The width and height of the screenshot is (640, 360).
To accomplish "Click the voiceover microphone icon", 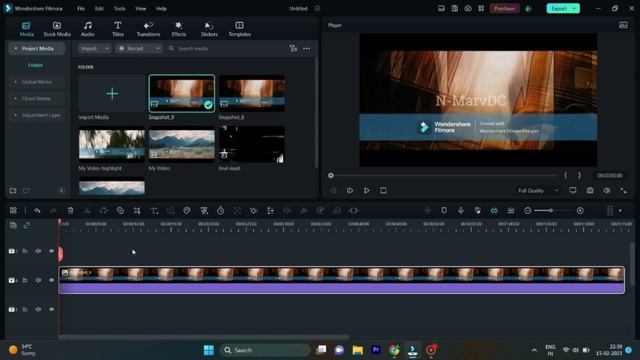I will click(x=461, y=211).
